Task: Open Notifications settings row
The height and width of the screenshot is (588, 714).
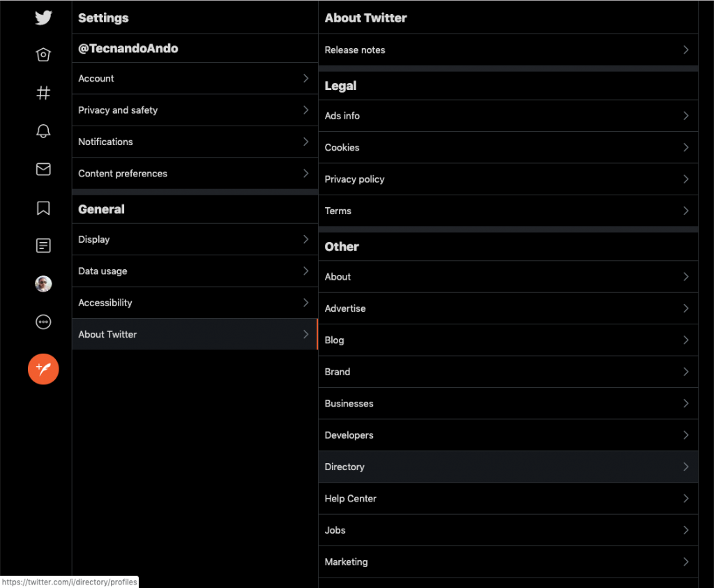Action: tap(195, 142)
